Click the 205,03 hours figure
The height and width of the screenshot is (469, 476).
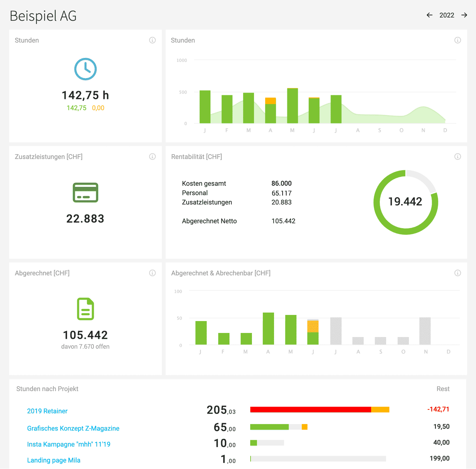(221, 410)
